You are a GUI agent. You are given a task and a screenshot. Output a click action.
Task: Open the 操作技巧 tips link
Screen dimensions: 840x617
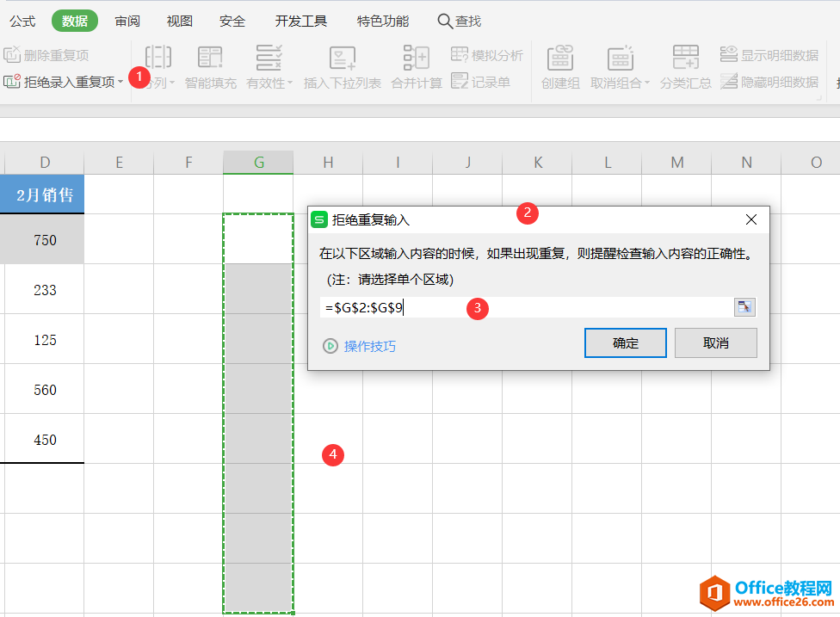[x=370, y=346]
